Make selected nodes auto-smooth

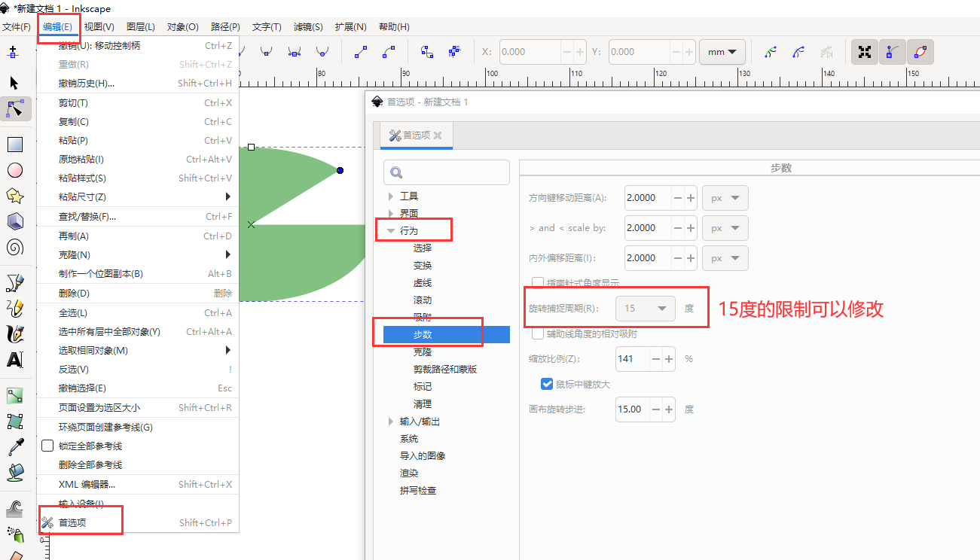(322, 52)
